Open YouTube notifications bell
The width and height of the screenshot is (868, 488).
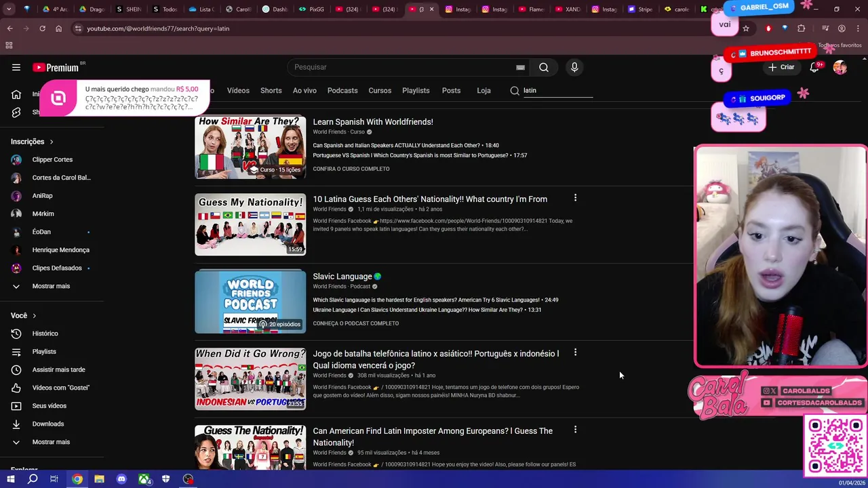[814, 67]
